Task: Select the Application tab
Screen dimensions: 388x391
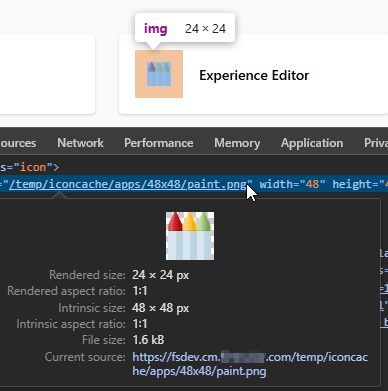Action: [312, 143]
